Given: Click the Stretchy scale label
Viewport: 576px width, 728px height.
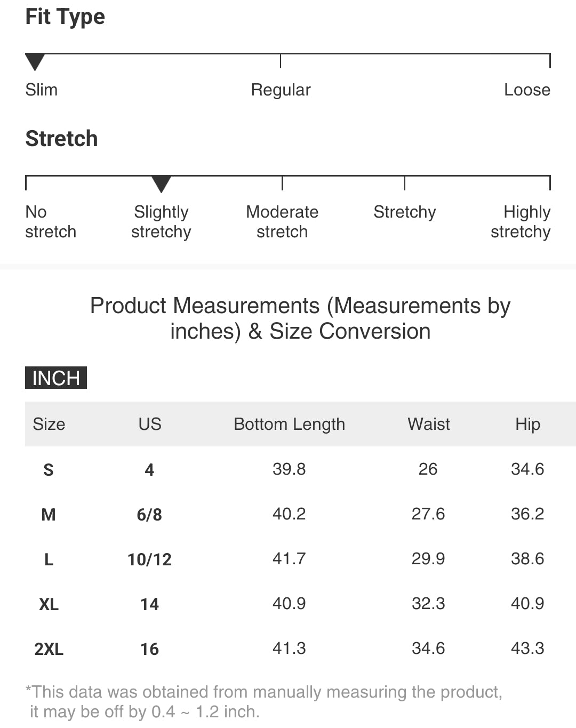Looking at the screenshot, I should (404, 212).
